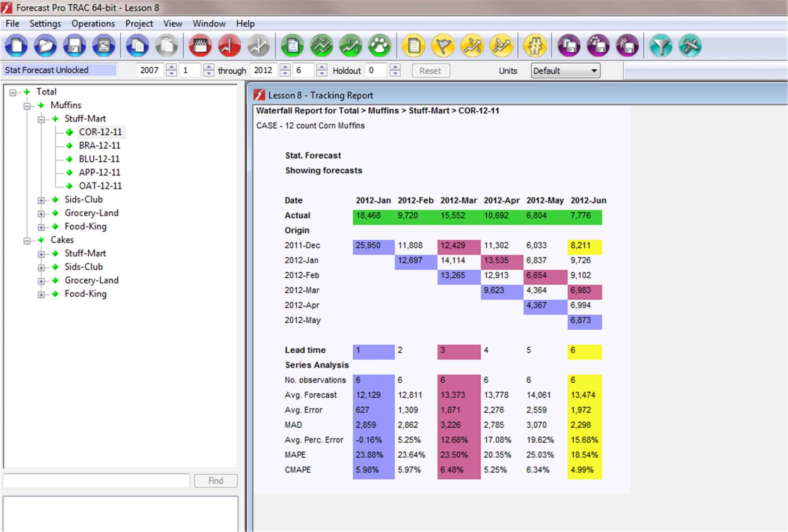Open the Settings menu
The height and width of the screenshot is (532, 788).
(45, 23)
